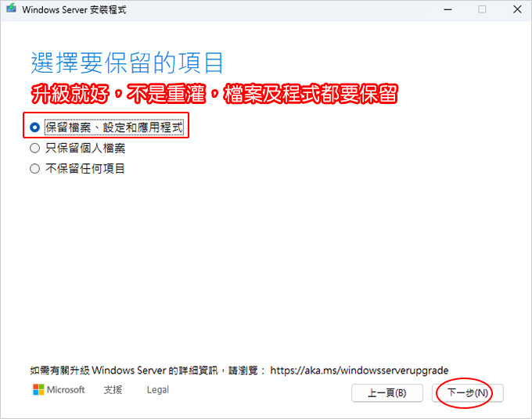Screen dimensions: 532x419
Task: Minimize the Windows Server setup window
Action: pyautogui.click(x=448, y=9)
